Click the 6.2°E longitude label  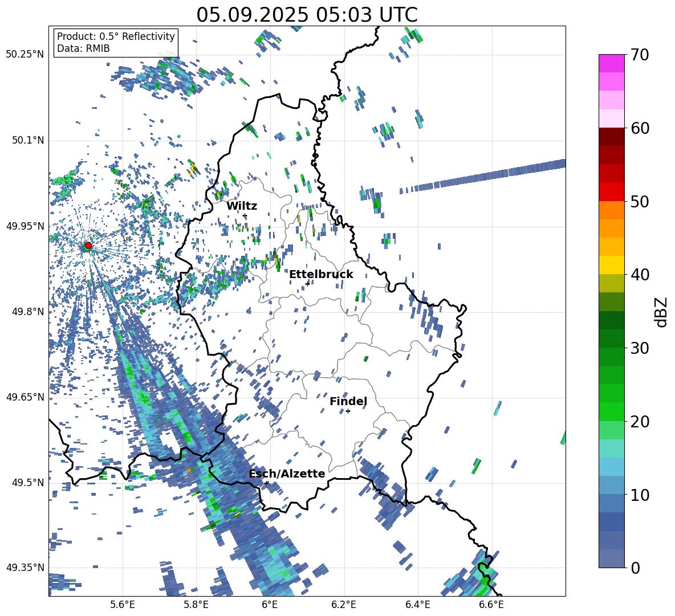(344, 605)
